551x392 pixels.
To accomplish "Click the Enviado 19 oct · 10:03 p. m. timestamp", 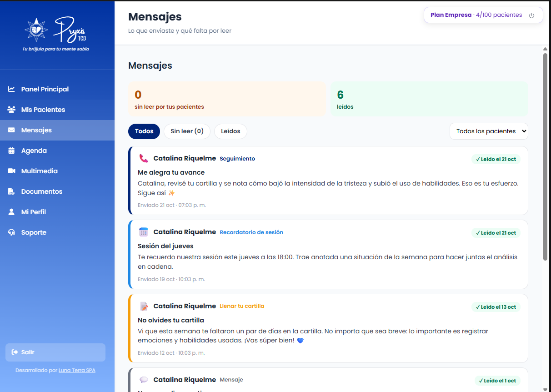I will tap(171, 279).
